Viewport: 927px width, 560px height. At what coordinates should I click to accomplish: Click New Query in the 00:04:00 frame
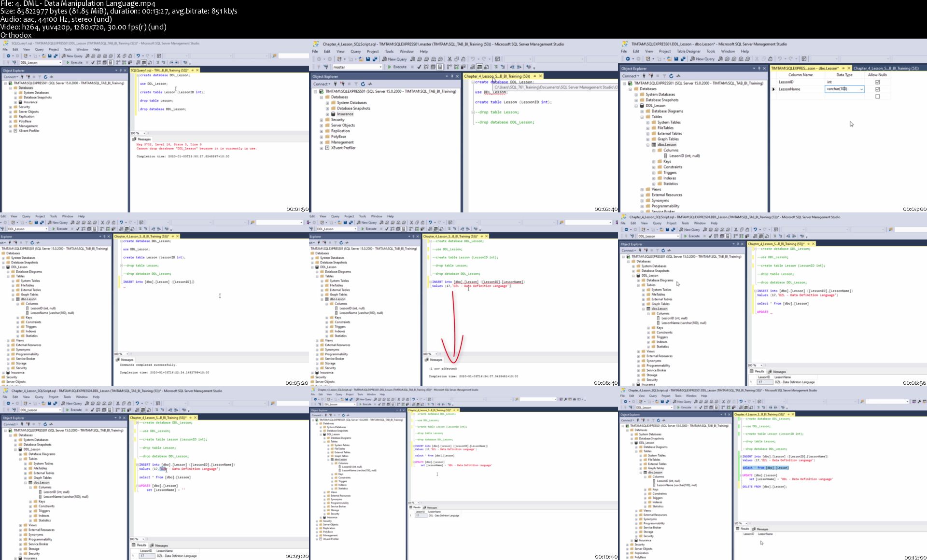click(x=702, y=59)
